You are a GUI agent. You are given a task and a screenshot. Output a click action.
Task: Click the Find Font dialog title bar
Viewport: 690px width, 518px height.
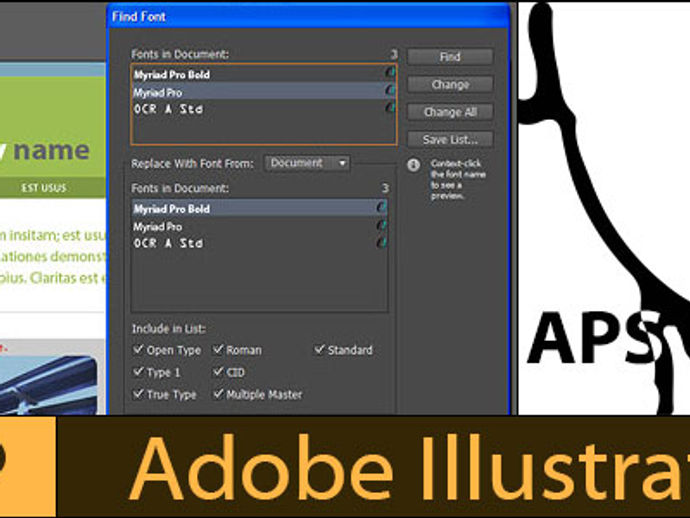pos(308,17)
